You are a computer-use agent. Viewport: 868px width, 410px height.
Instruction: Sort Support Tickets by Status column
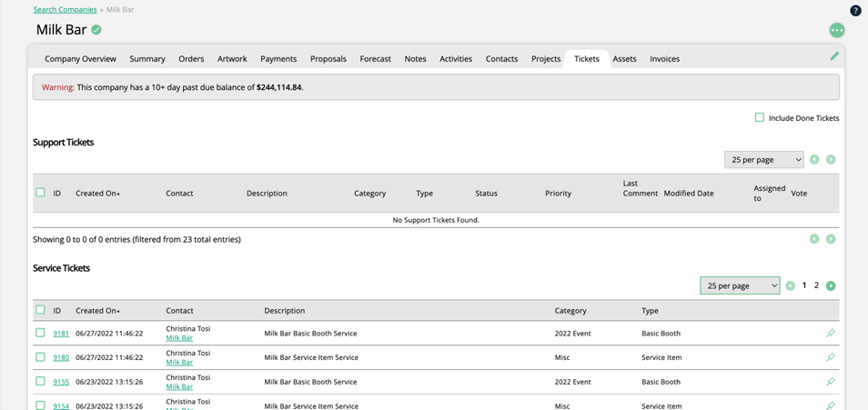tap(486, 194)
